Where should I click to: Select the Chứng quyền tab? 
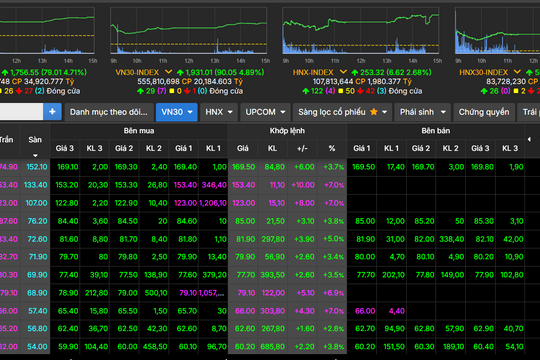pyautogui.click(x=484, y=112)
